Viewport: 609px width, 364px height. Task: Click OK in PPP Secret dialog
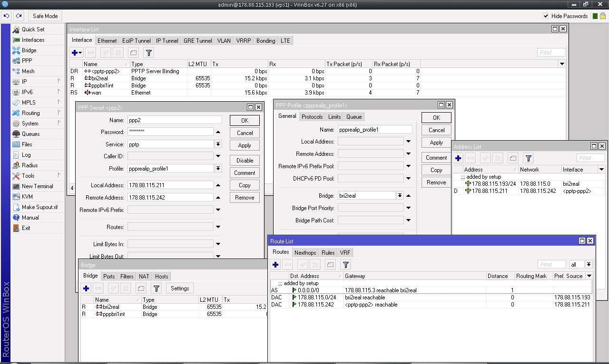[x=245, y=121]
